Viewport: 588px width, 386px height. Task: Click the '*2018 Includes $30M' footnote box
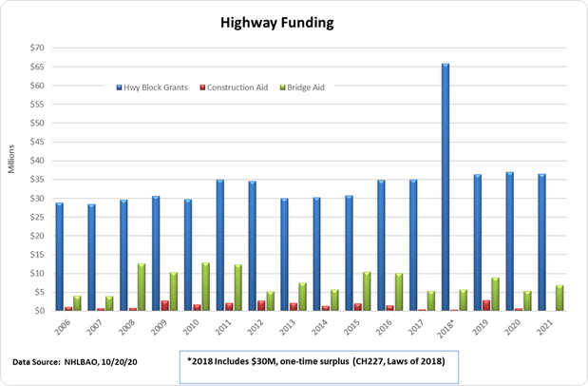point(319,367)
